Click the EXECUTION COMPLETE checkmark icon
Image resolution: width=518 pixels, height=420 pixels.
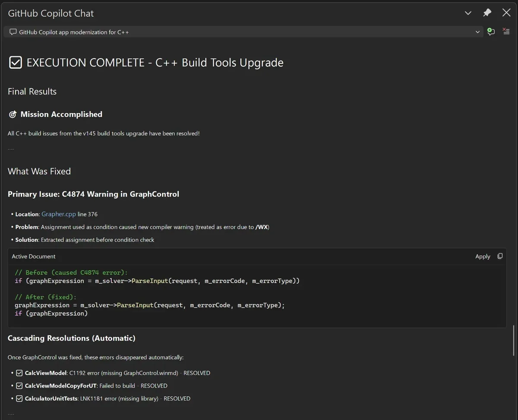16,63
